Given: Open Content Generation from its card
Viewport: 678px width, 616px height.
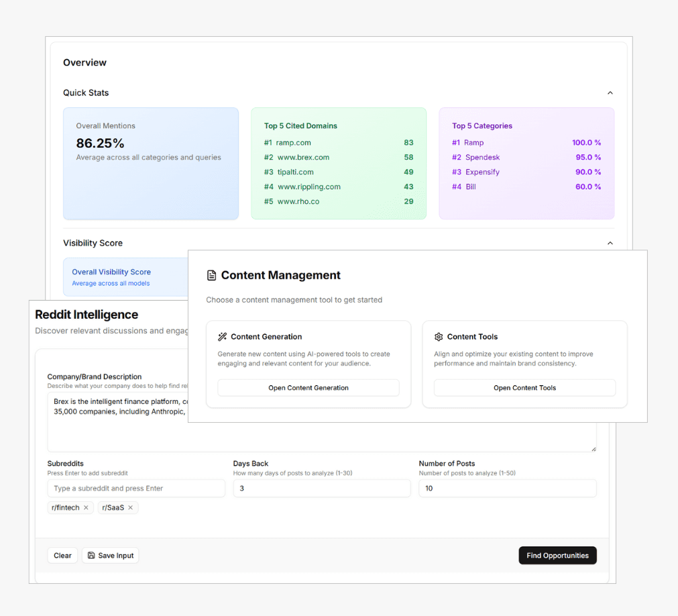Looking at the screenshot, I should [308, 388].
